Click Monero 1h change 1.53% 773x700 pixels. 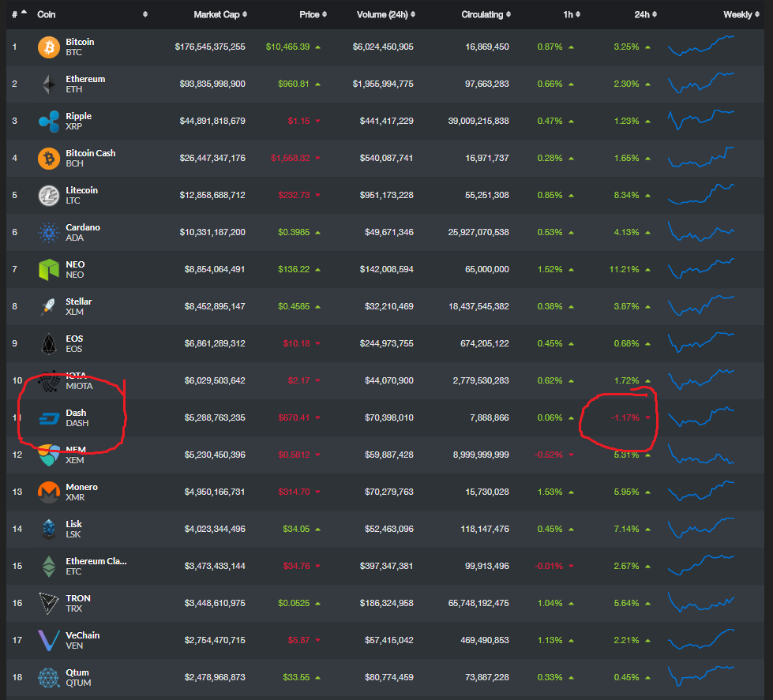[x=550, y=492]
